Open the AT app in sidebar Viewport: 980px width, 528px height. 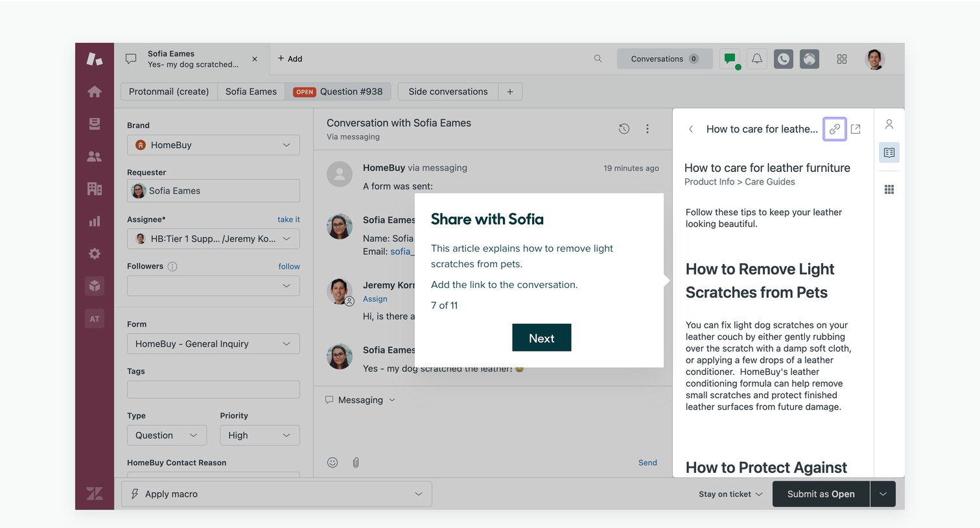click(x=95, y=318)
